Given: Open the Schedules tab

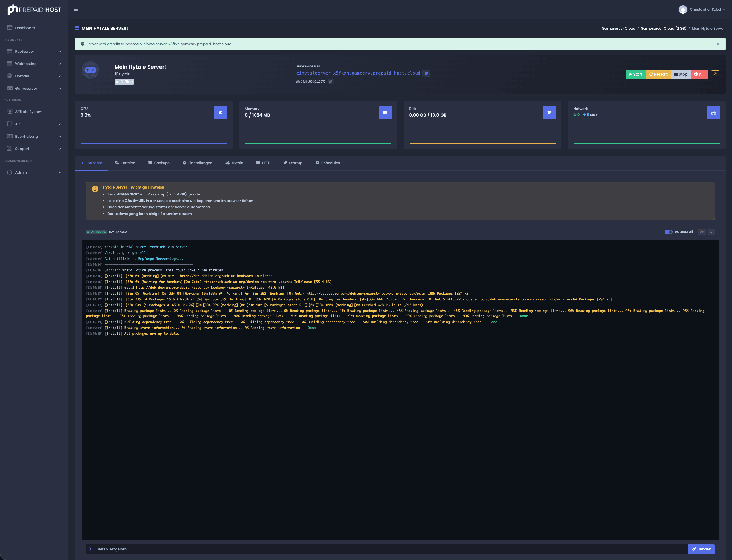Looking at the screenshot, I should [x=328, y=163].
